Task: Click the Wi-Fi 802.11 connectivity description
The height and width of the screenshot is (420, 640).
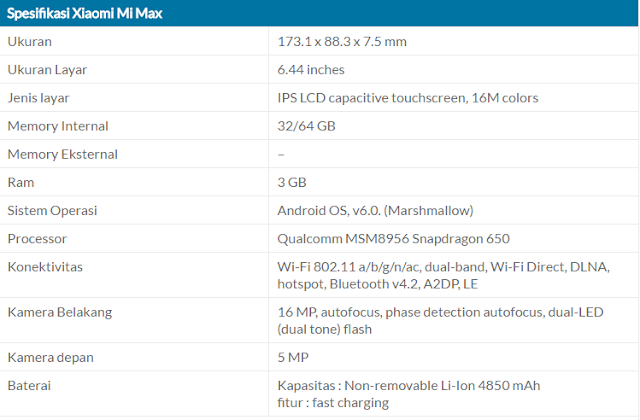Action: point(444,276)
